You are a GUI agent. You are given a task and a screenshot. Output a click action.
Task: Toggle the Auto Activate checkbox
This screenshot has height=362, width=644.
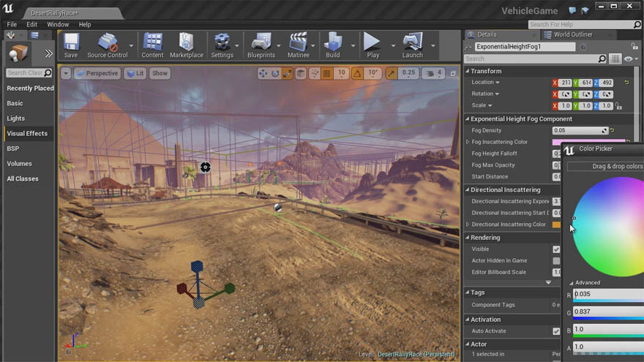point(556,331)
